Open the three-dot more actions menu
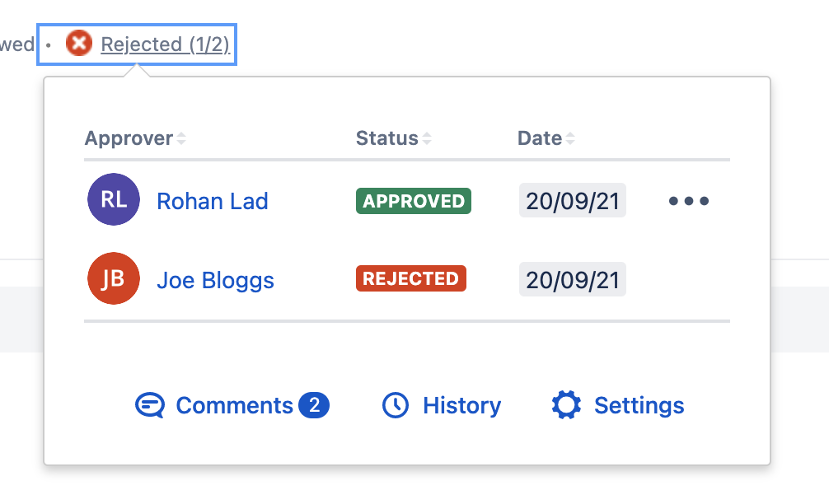The image size is (829, 504). pyautogui.click(x=689, y=202)
